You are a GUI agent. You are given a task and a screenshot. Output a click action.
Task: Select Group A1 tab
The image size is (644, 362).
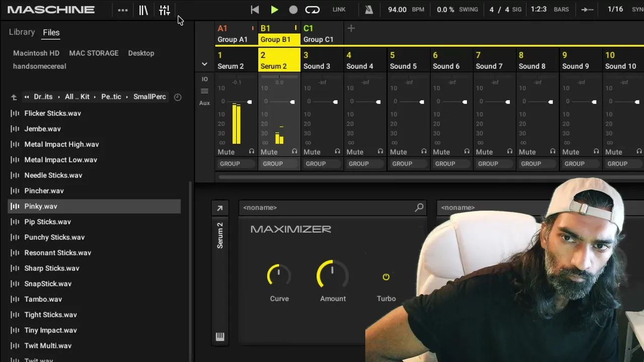point(236,34)
